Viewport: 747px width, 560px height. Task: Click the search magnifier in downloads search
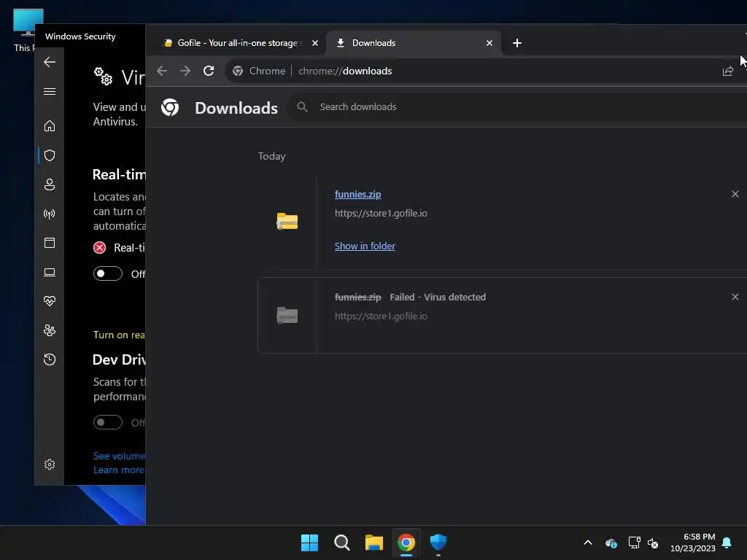[x=303, y=106]
